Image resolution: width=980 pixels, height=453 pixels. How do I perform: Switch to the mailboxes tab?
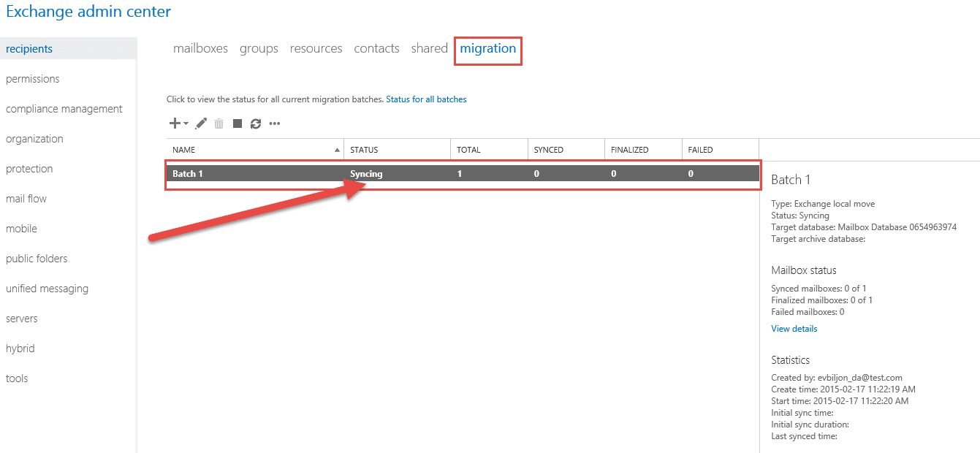pos(200,48)
